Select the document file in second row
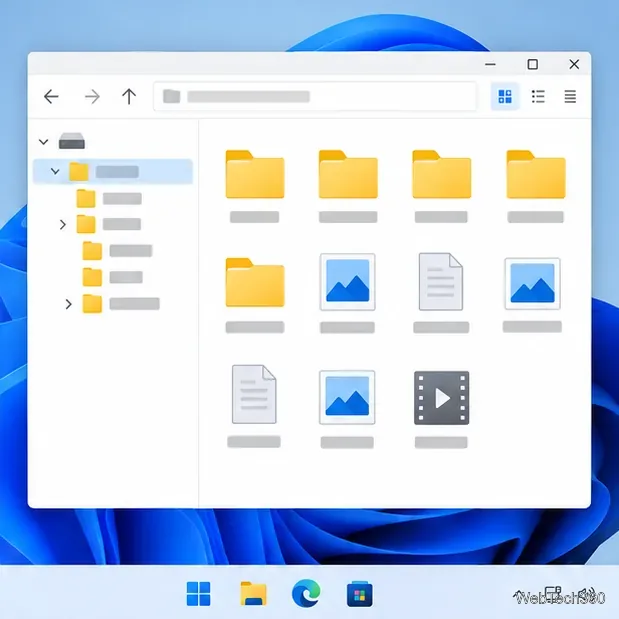 coord(441,281)
